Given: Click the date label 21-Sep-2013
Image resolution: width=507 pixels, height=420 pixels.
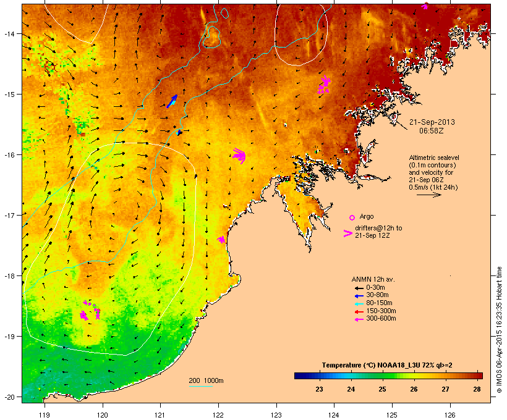Looking at the screenshot, I should 432,122.
